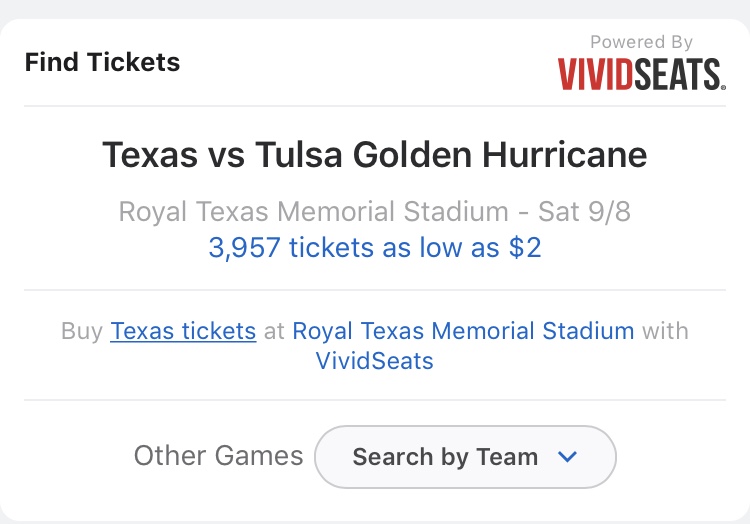Screen dimensions: 750x524
Task: Click the Other Games label
Action: 219,456
